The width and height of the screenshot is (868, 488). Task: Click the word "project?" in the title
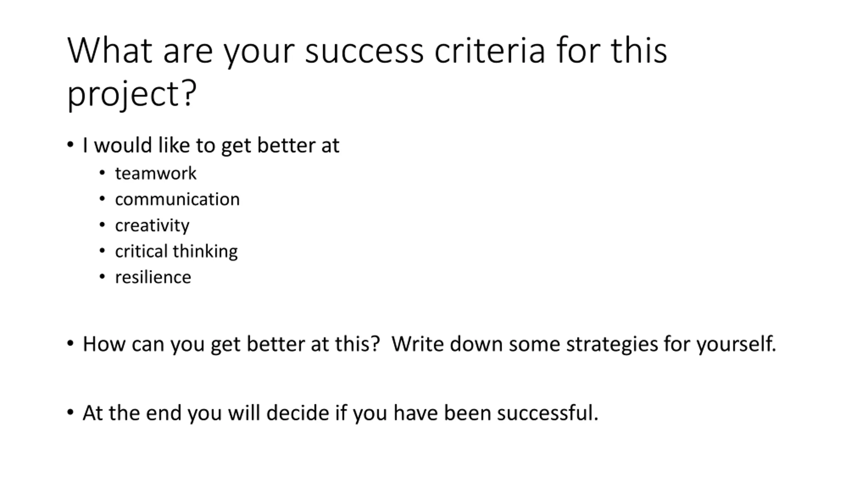132,93
